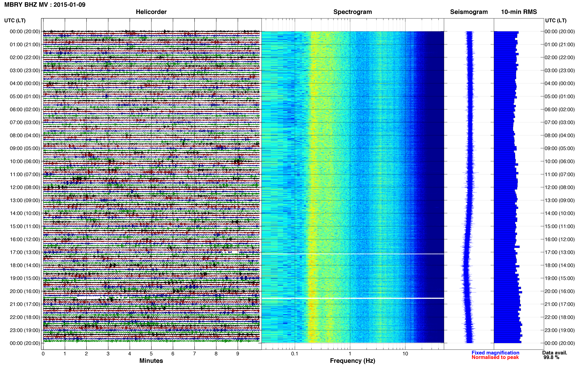Click '02:00 (22:00)' on RMS-side time axis
Image resolution: width=588 pixels, height=368 pixels.
(x=560, y=57)
